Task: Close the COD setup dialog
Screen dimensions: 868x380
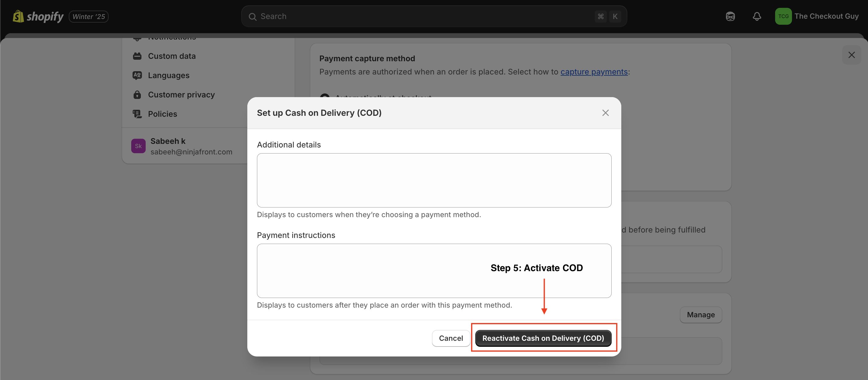Action: click(605, 113)
